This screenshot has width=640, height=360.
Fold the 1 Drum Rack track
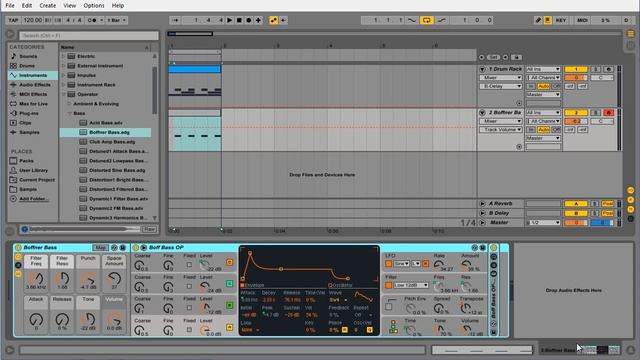482,69
